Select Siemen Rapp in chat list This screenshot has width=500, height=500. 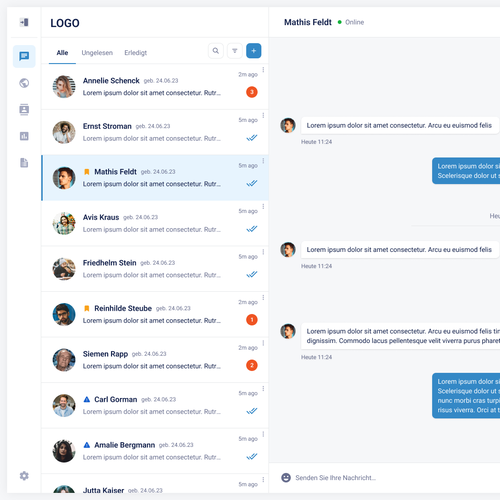pyautogui.click(x=155, y=360)
